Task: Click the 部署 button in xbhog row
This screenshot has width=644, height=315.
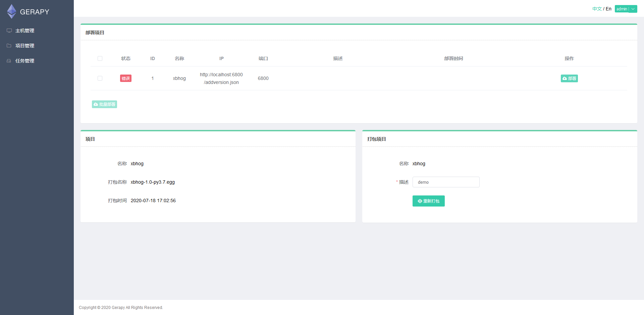Action: pos(569,78)
